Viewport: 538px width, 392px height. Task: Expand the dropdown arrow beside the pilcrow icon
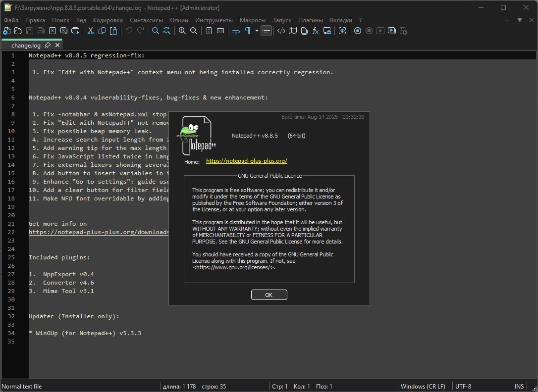(257, 31)
